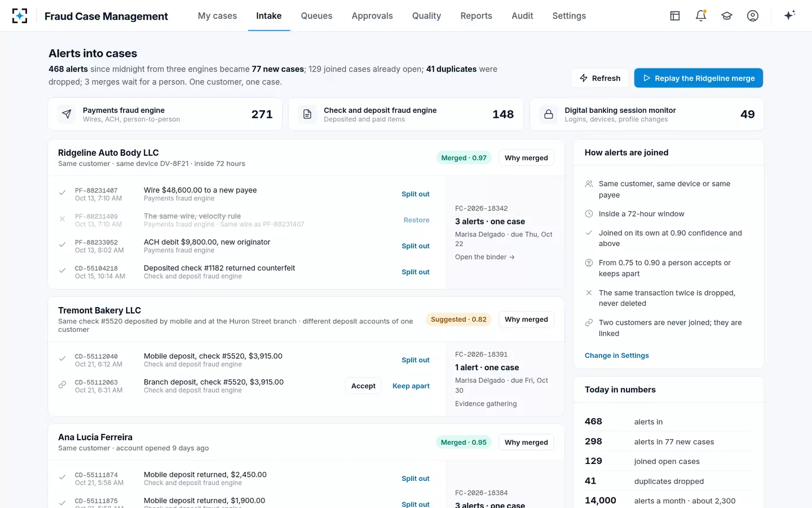Screen dimensions: 812x508
Task: Refresh the alerts intake
Action: click(600, 78)
